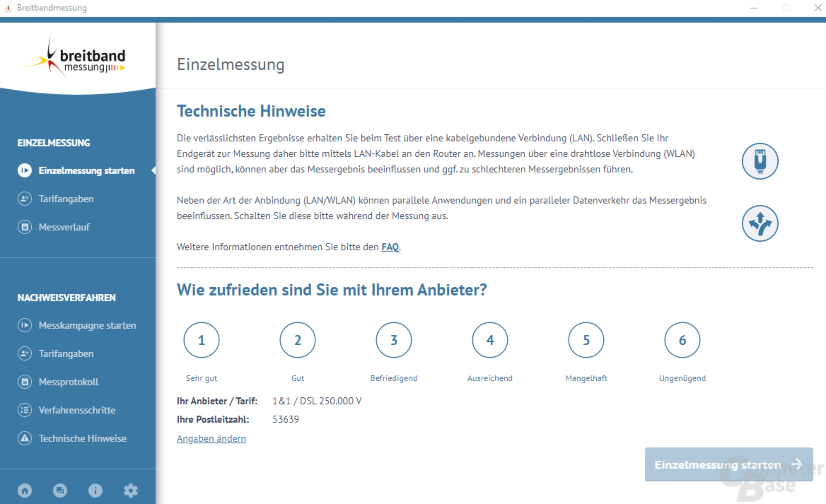Select Einzelmessung starten in the sidebar
This screenshot has width=826, height=504.
pos(87,171)
